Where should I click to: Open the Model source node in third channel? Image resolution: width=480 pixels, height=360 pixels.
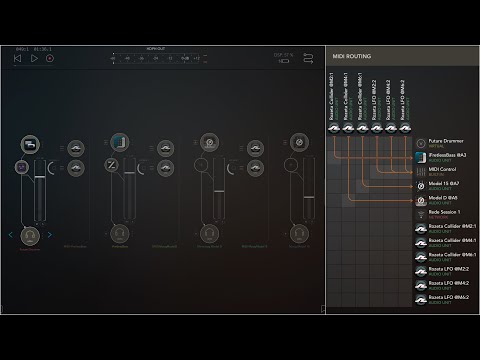click(210, 142)
